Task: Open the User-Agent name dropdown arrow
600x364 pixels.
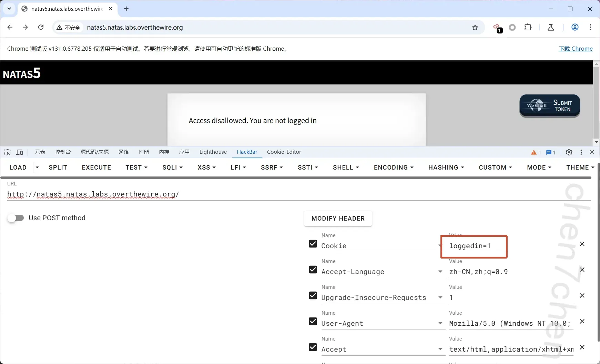Action: click(x=440, y=323)
